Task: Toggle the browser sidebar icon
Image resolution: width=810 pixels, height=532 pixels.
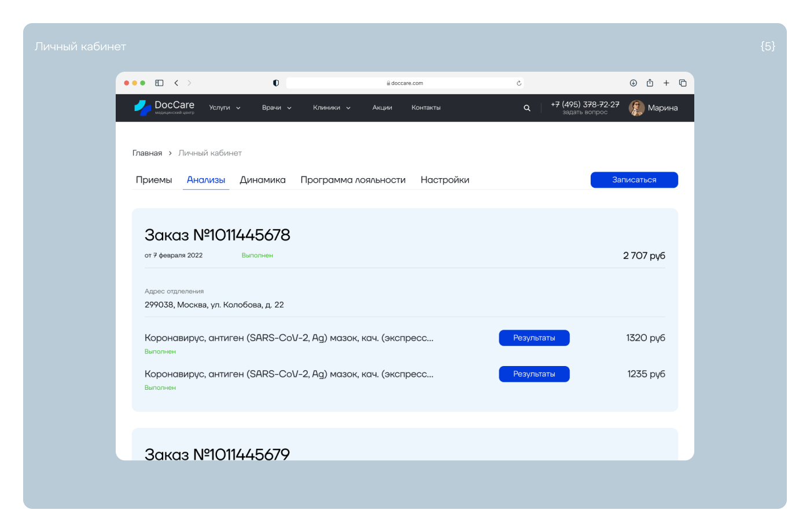Action: point(159,83)
